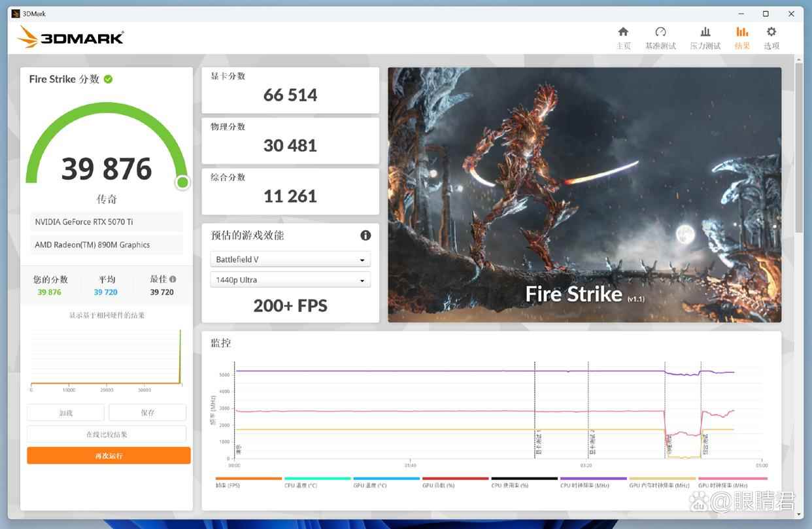Click the AMD Radeon(TM) 890M Graphics row
This screenshot has height=529, width=812.
click(107, 245)
